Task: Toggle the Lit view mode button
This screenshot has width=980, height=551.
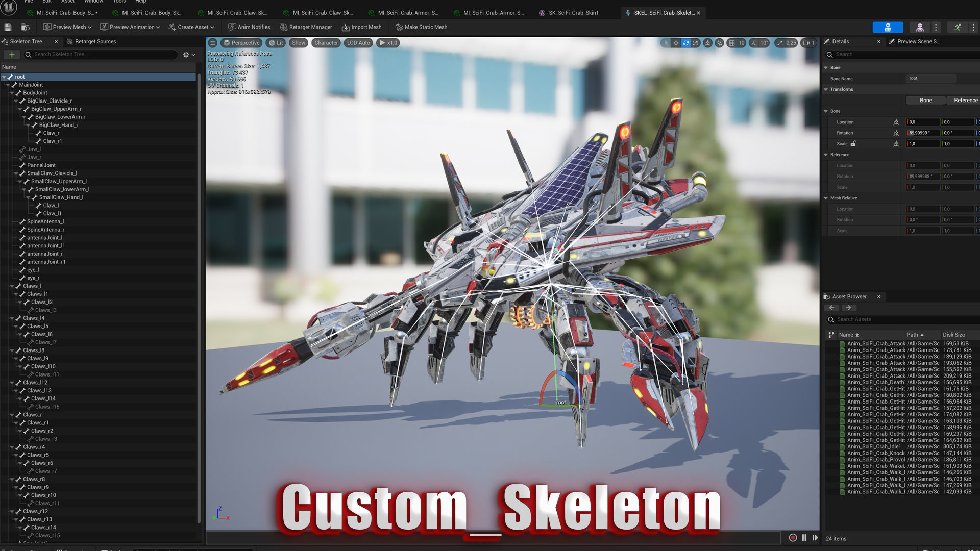Action: point(276,43)
